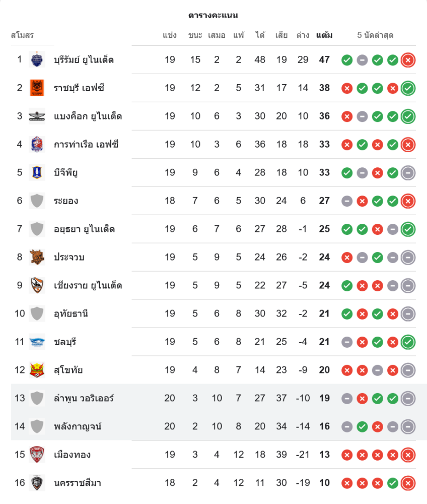Screen dimensions: 427x504
Task: Click the Chonburi shark crest
Action: click(37, 342)
